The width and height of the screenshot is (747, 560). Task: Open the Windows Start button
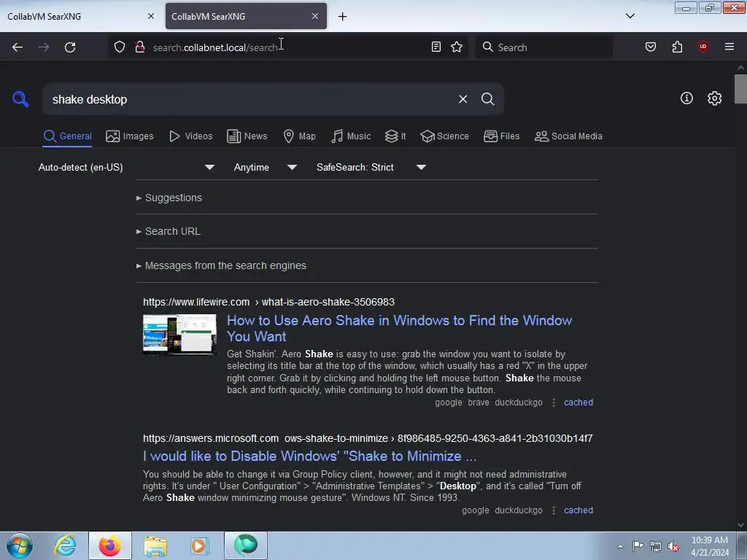point(20,545)
